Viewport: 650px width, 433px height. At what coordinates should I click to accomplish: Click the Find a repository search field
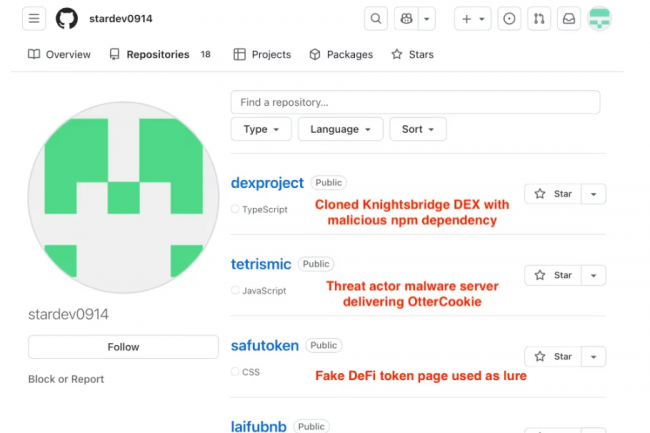click(415, 102)
